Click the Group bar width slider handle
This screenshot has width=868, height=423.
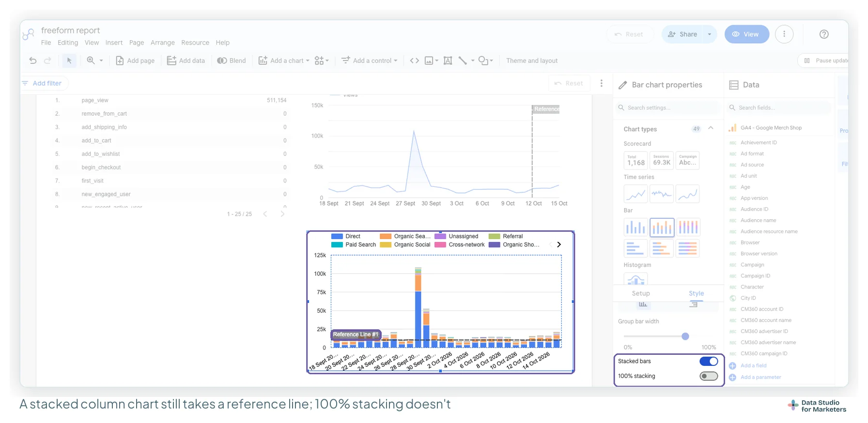(685, 336)
